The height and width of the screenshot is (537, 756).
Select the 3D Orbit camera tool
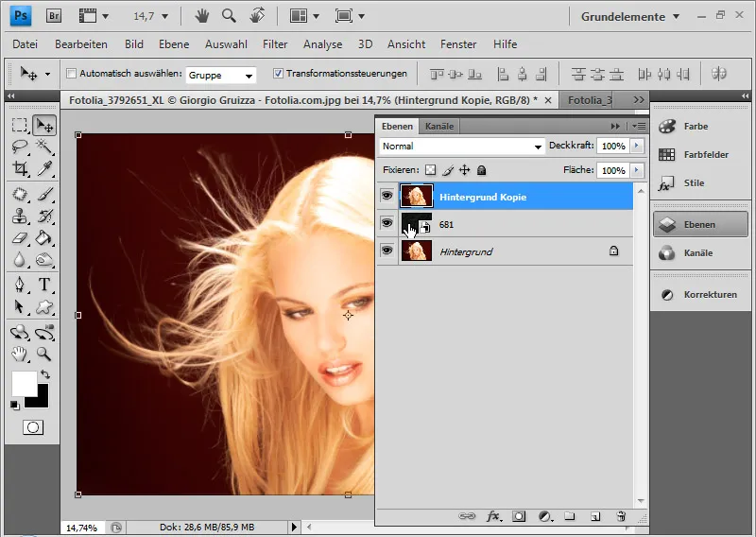pyautogui.click(x=44, y=333)
